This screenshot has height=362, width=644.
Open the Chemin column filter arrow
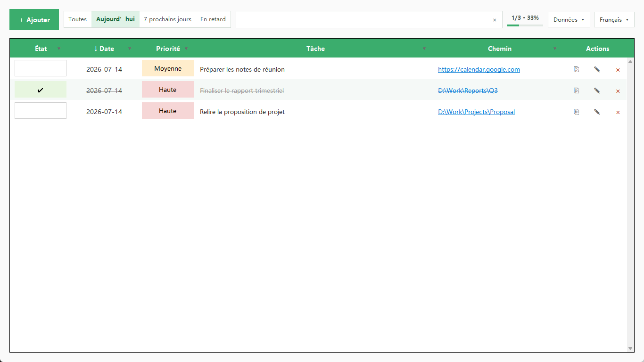click(x=555, y=49)
